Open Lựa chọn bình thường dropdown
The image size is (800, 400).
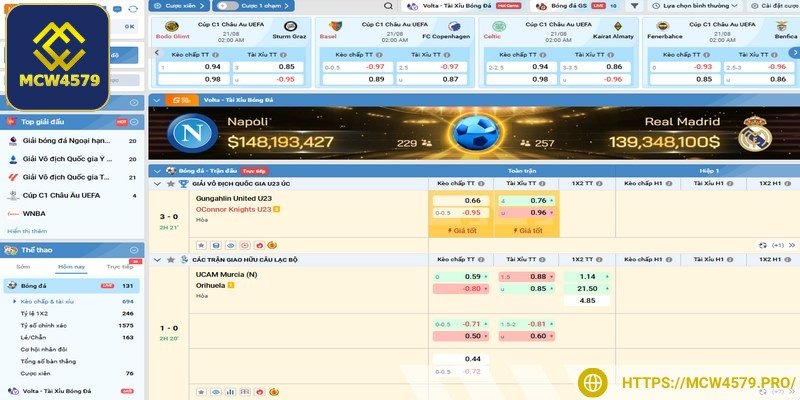[694, 6]
